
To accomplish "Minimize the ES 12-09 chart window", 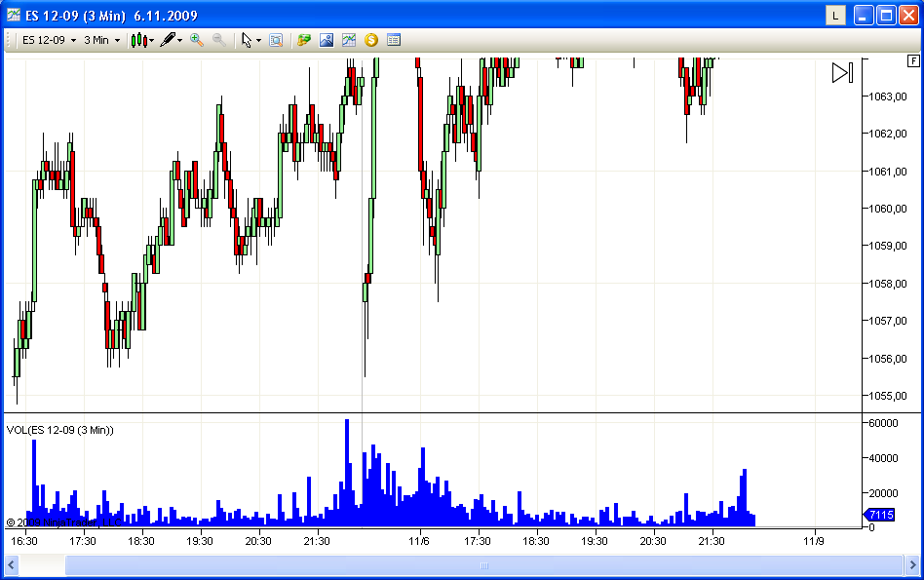I will pyautogui.click(x=864, y=16).
